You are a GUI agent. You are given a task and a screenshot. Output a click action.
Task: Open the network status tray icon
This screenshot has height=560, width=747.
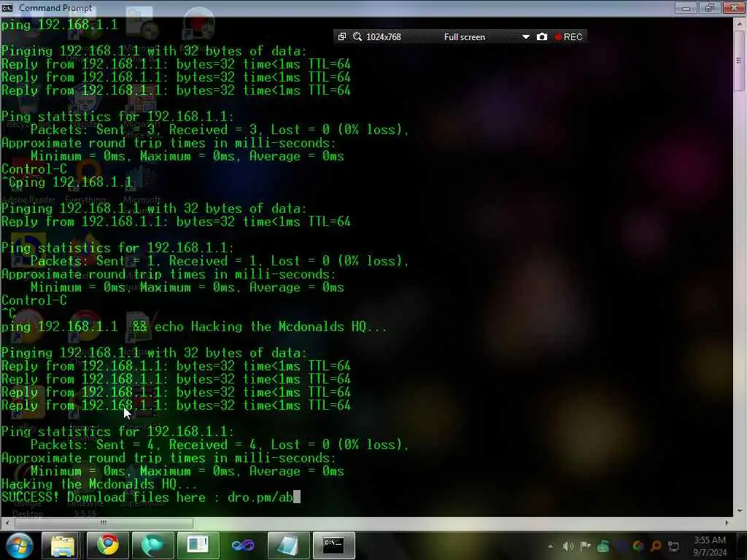(673, 546)
